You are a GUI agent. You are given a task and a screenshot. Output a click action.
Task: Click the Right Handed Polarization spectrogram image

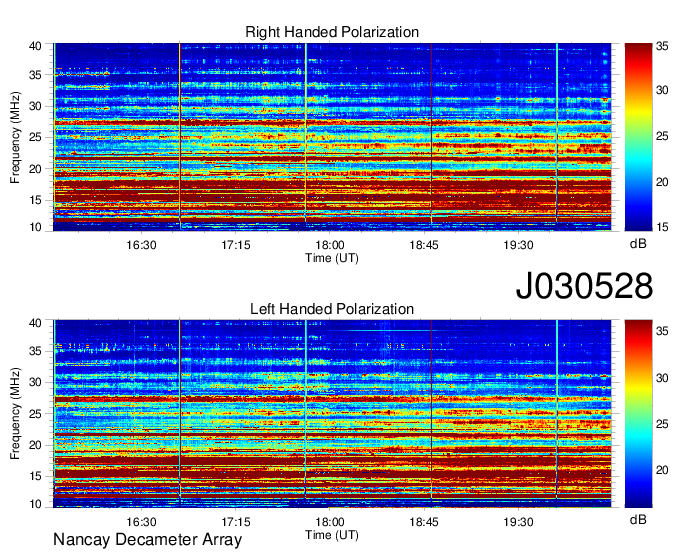pyautogui.click(x=332, y=137)
